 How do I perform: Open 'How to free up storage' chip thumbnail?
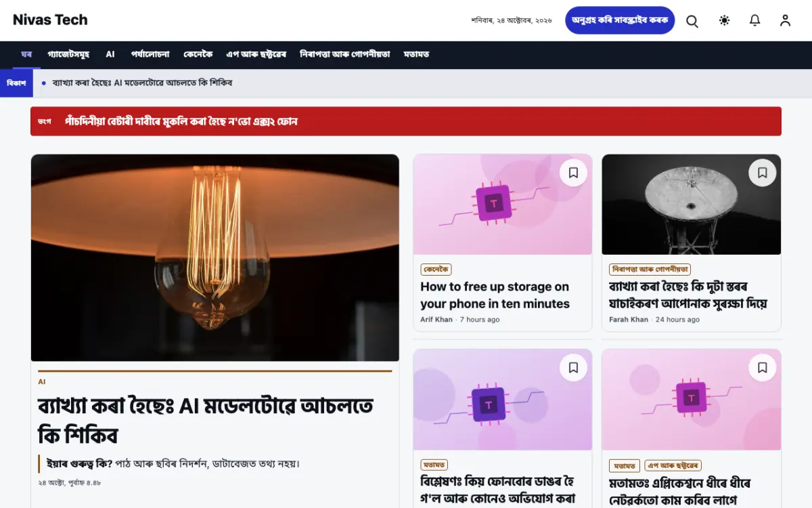click(503, 205)
